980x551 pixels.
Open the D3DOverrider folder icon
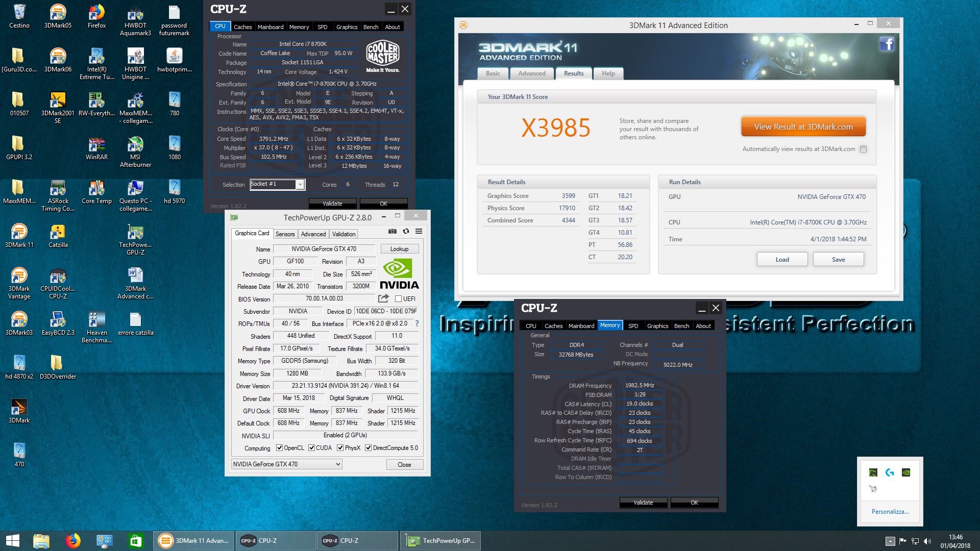pos(58,367)
